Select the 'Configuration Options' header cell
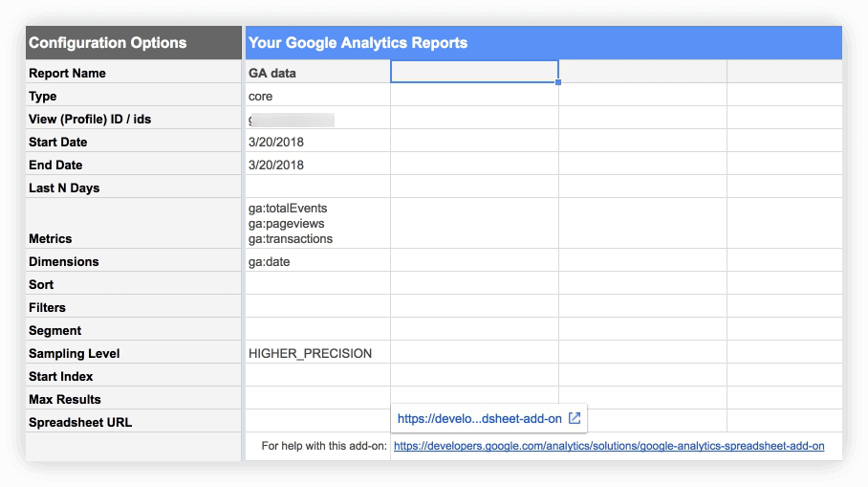 (134, 43)
